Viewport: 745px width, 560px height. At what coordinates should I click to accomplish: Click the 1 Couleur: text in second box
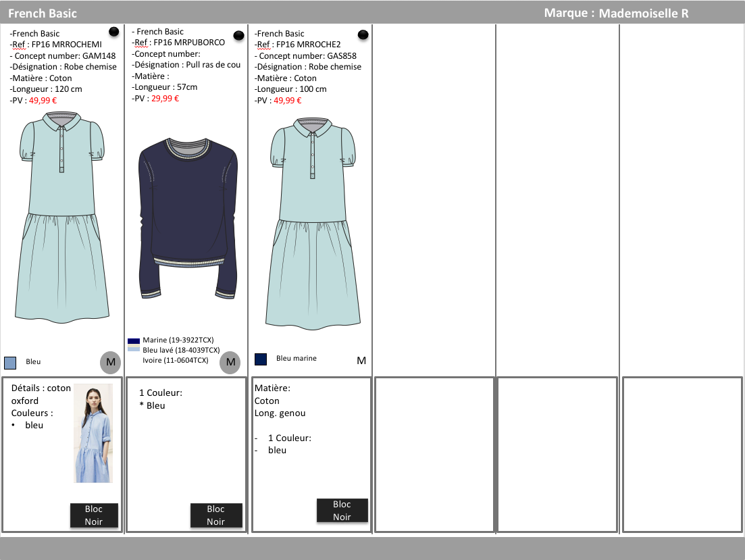click(x=161, y=393)
